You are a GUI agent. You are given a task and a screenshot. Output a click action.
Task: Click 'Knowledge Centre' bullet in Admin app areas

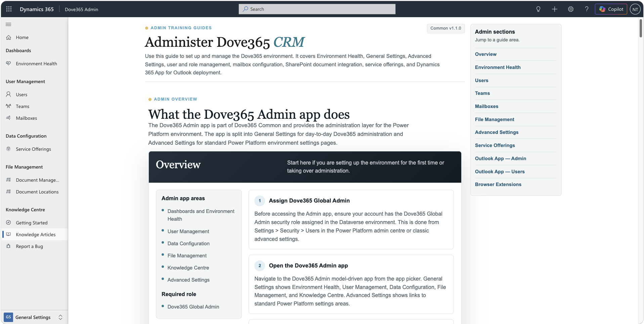pos(188,268)
